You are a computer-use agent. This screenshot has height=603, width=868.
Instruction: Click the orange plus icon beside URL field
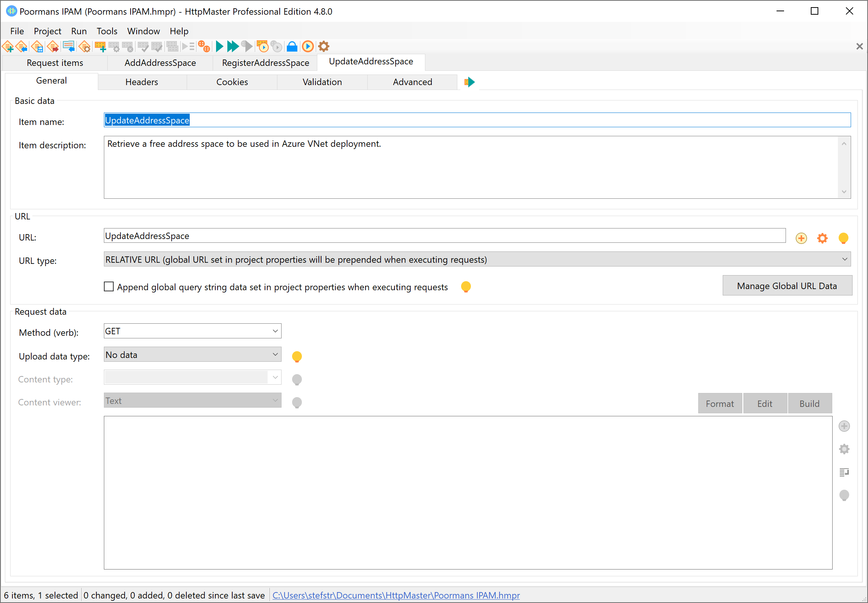tap(801, 238)
